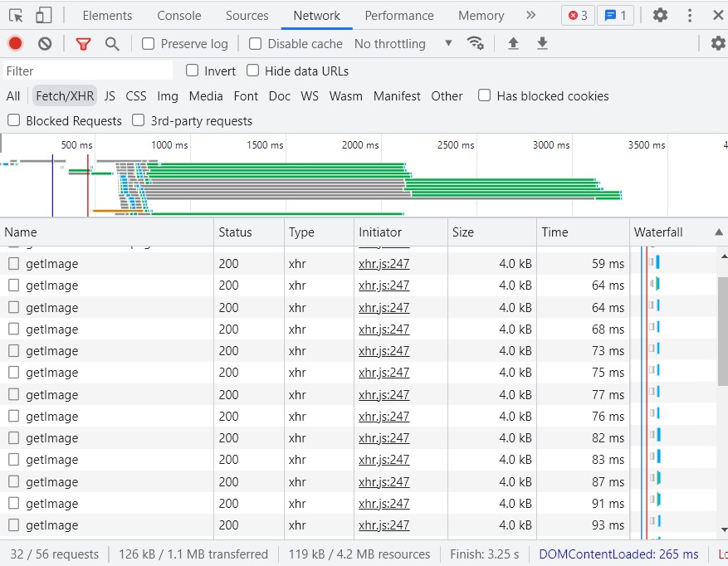
Task: Switch to the Console tab
Action: click(x=178, y=16)
